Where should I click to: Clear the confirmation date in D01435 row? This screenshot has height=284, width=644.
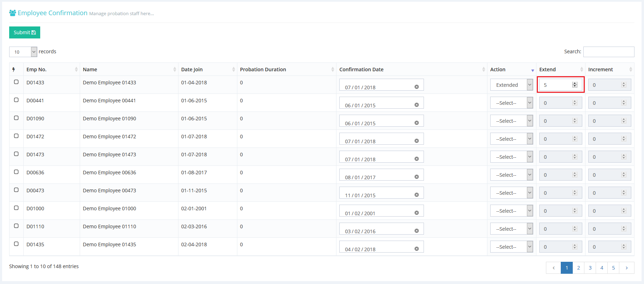click(417, 249)
